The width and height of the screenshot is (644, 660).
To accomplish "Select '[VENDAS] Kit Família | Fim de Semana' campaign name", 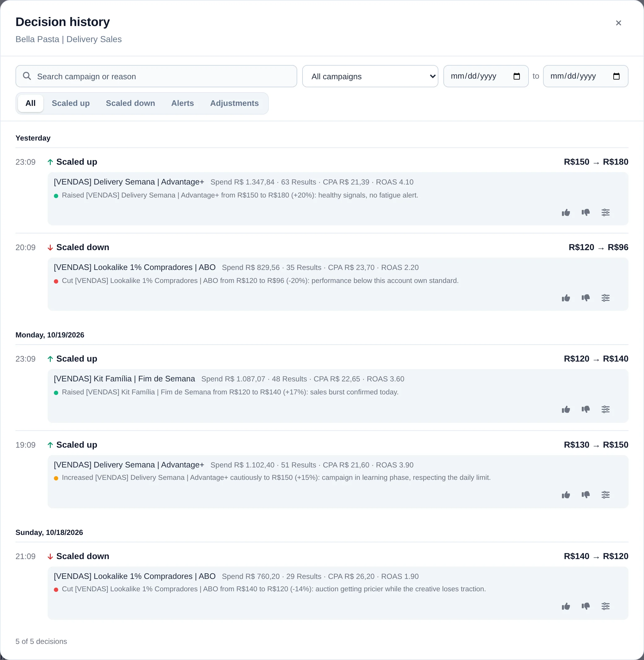I will pos(124,379).
